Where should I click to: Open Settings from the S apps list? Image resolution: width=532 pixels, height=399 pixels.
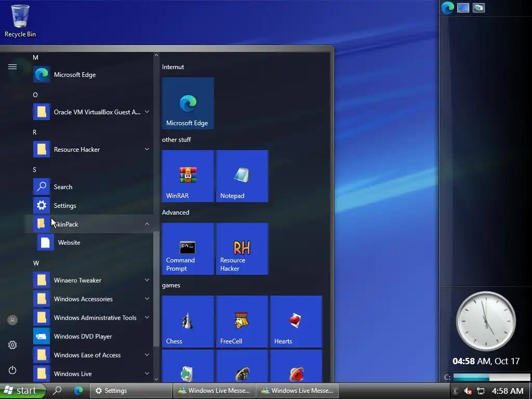pyautogui.click(x=89, y=205)
